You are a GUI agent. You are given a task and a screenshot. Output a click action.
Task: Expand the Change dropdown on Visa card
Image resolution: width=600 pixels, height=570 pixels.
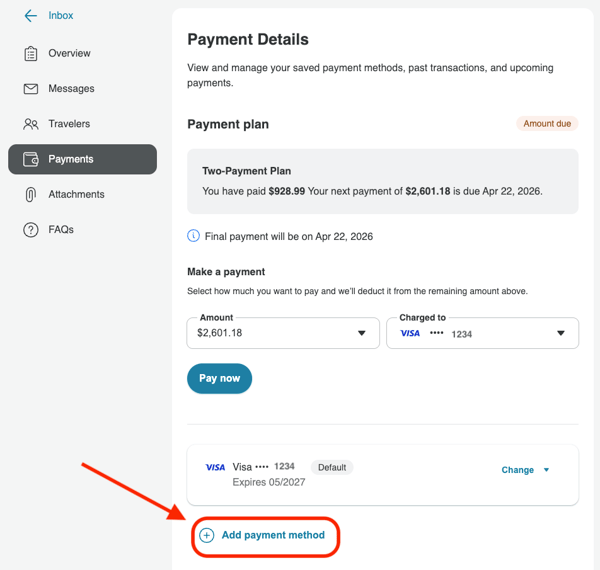[546, 470]
